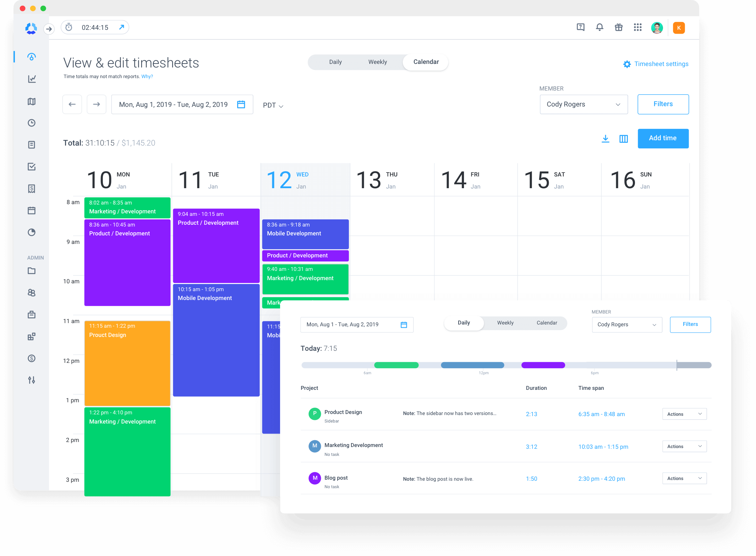
Task: Open the calendar icon in sidebar
Action: (x=32, y=211)
